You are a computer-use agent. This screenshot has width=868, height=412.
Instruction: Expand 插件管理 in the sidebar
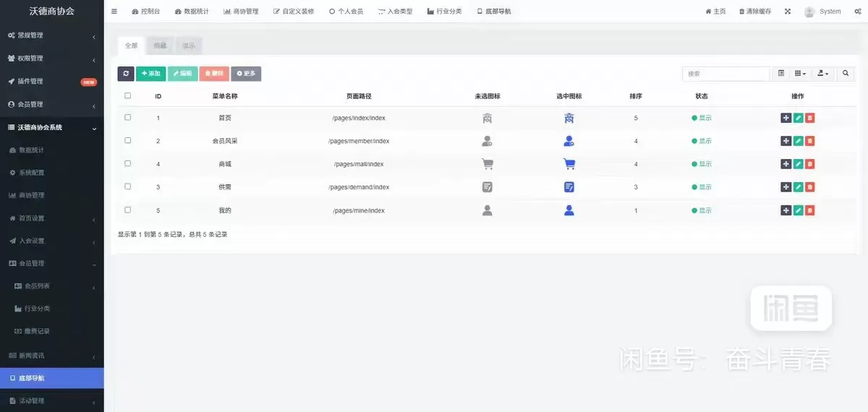[x=51, y=82]
